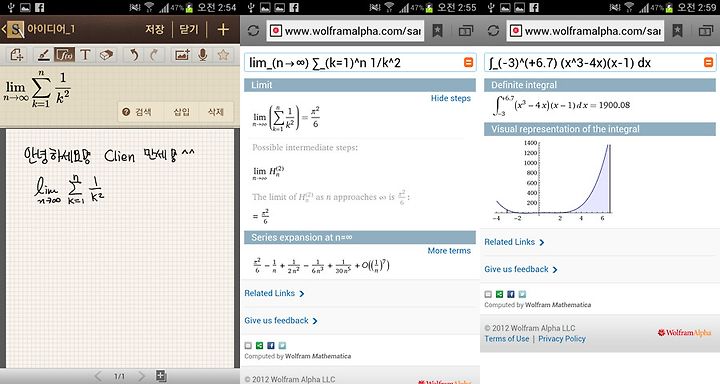
Task: Go to the previous page in S Note
Action: [98, 376]
